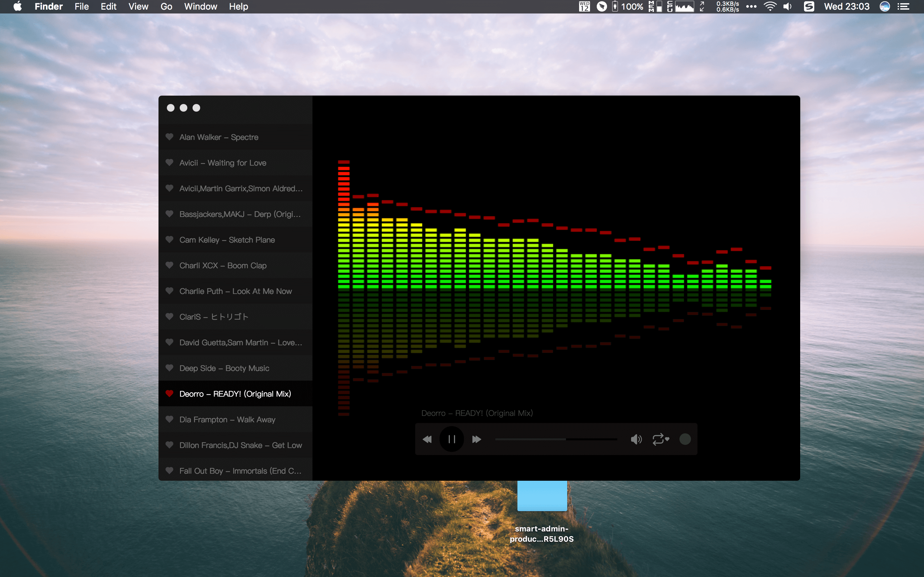This screenshot has height=577, width=924.
Task: Toggle heart for Charli XCX – Boom Clap
Action: pyautogui.click(x=169, y=265)
